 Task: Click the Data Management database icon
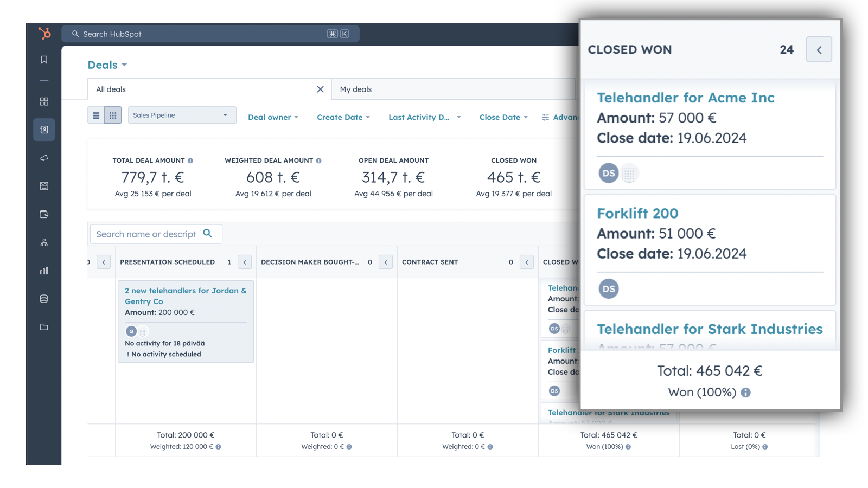click(x=44, y=299)
